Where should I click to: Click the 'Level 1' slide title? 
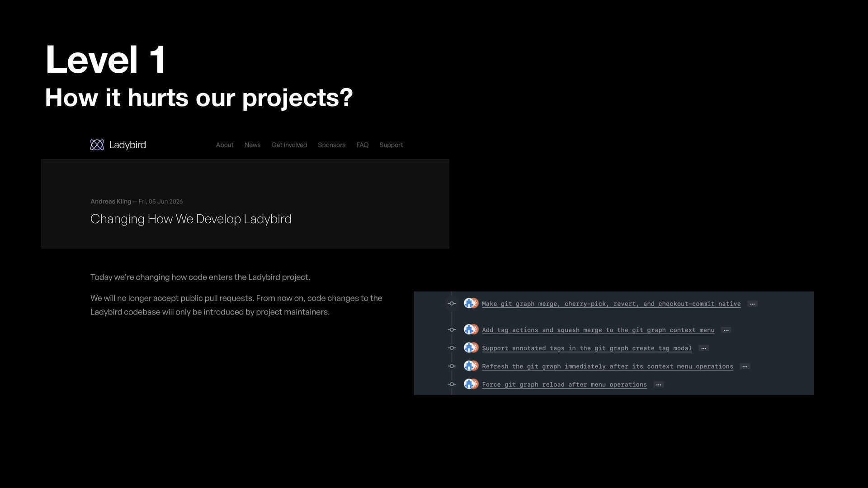pyautogui.click(x=106, y=59)
